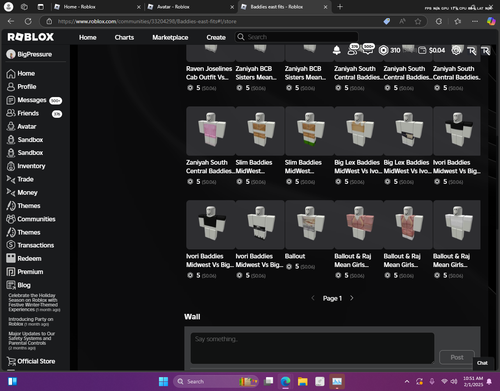This screenshot has width=500, height=391.
Task: Open taskbar clock showing 10:51 AM
Action: pos(473,381)
